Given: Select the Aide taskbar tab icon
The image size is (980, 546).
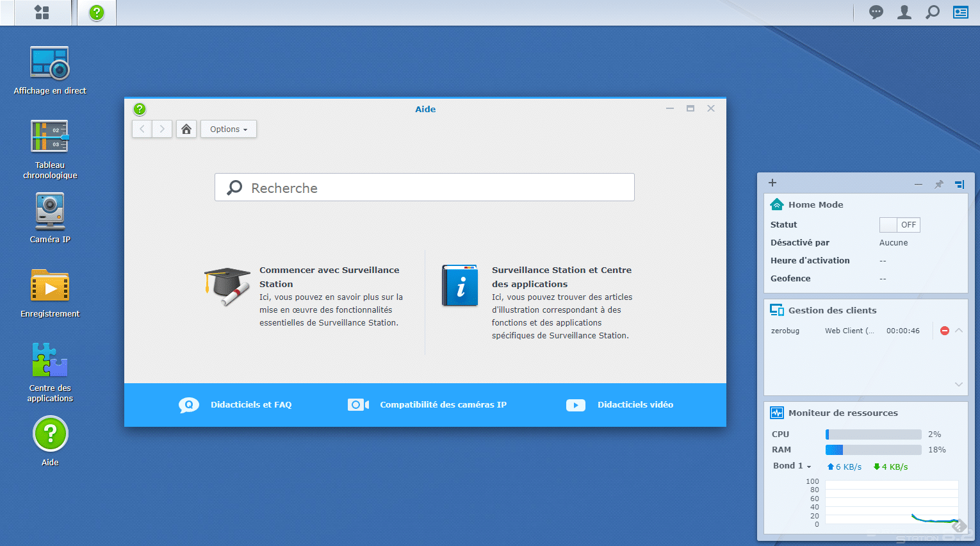Looking at the screenshot, I should click(x=97, y=12).
